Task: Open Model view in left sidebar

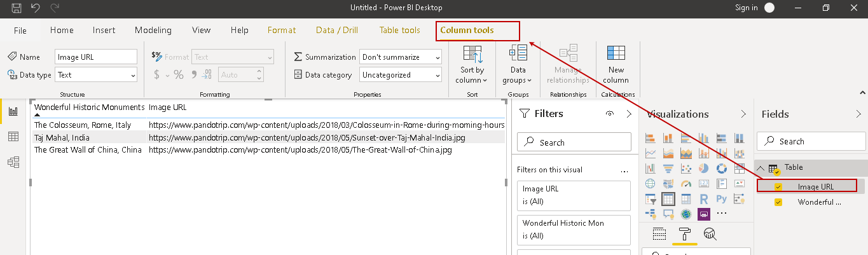Action: (x=13, y=162)
